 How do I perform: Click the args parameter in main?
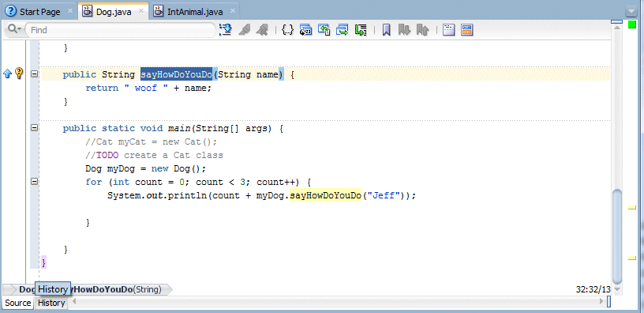256,128
